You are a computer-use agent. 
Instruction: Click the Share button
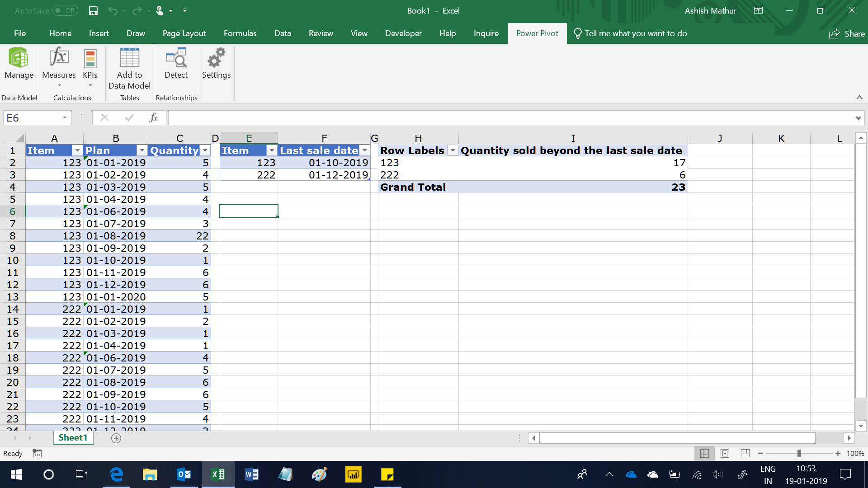click(x=847, y=33)
